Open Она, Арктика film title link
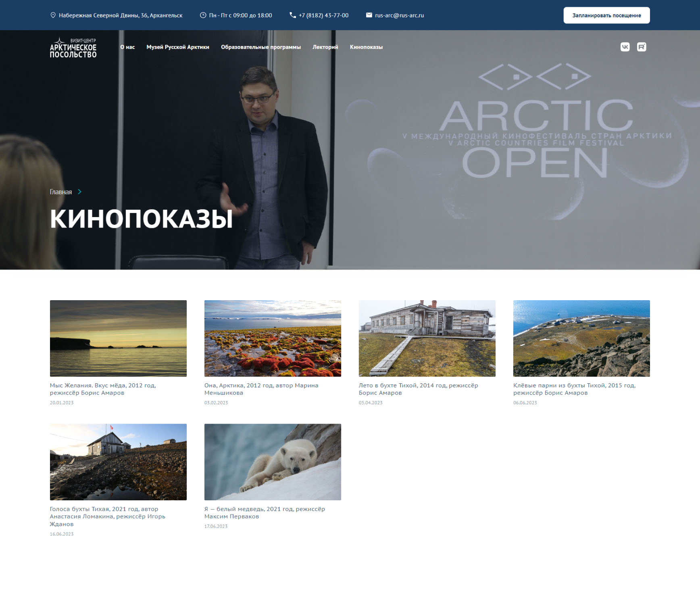 point(261,389)
